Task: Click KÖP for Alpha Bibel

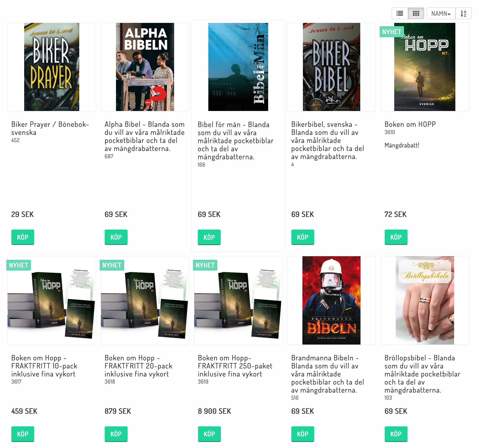Action: point(116,237)
